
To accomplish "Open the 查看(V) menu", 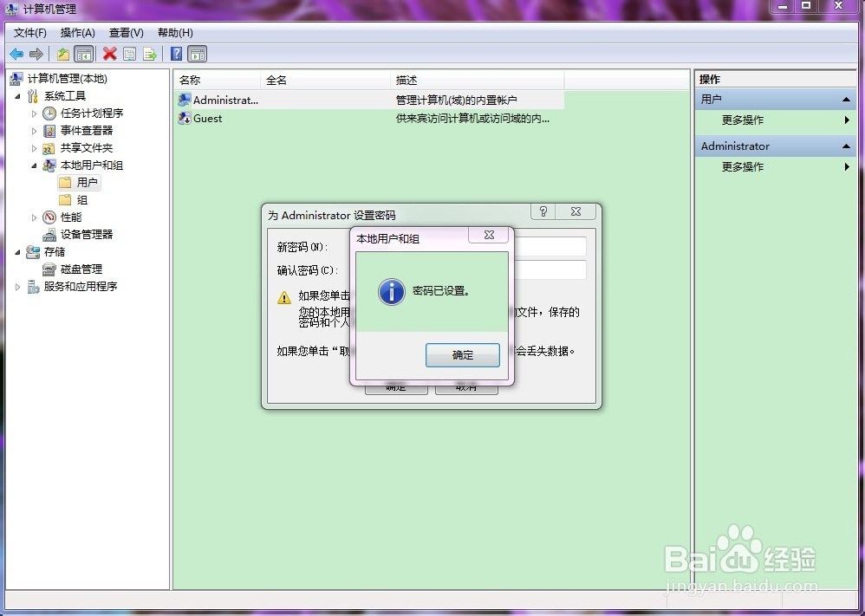I will click(x=127, y=33).
